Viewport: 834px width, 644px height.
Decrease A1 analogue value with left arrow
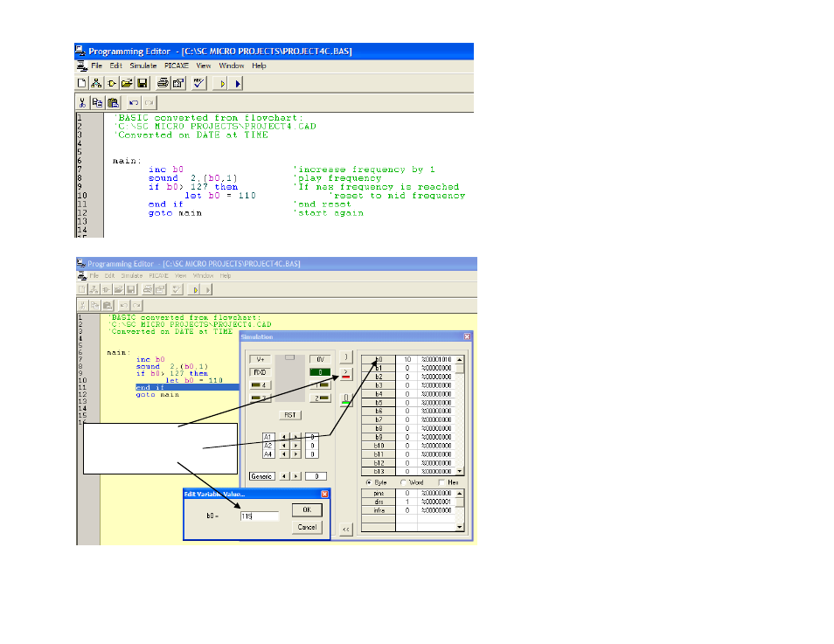(284, 437)
